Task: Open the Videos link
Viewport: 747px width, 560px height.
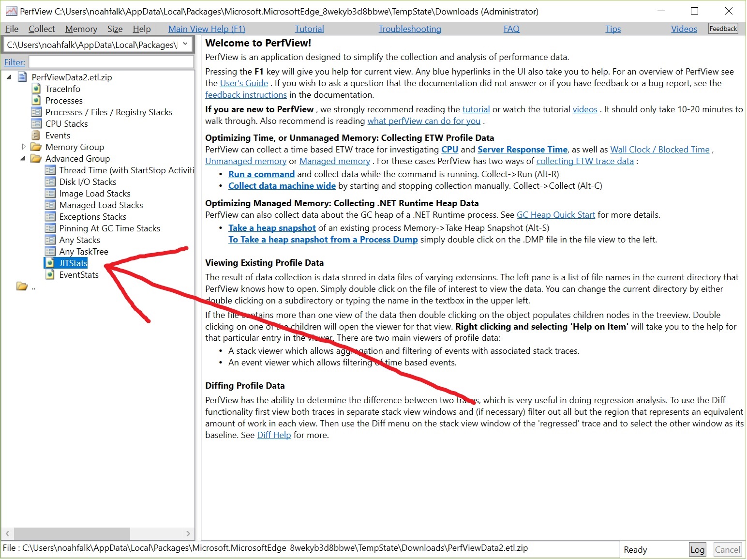Action: pos(684,29)
